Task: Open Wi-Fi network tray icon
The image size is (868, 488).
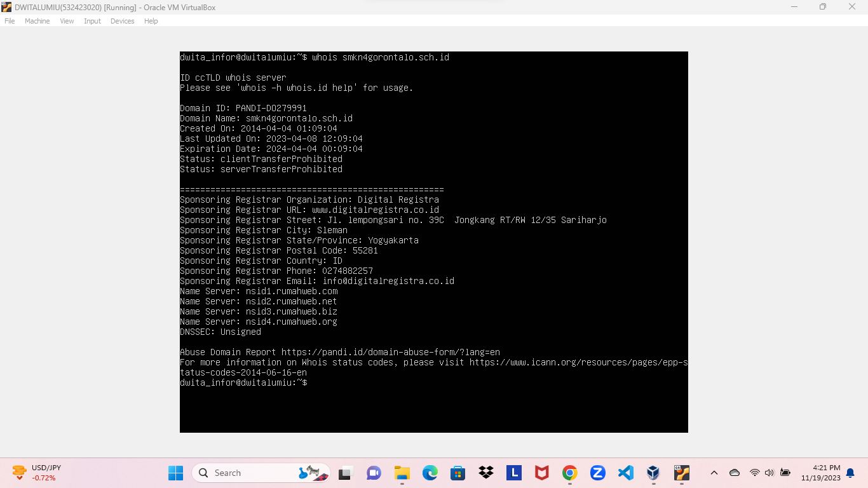Action: pyautogui.click(x=754, y=473)
